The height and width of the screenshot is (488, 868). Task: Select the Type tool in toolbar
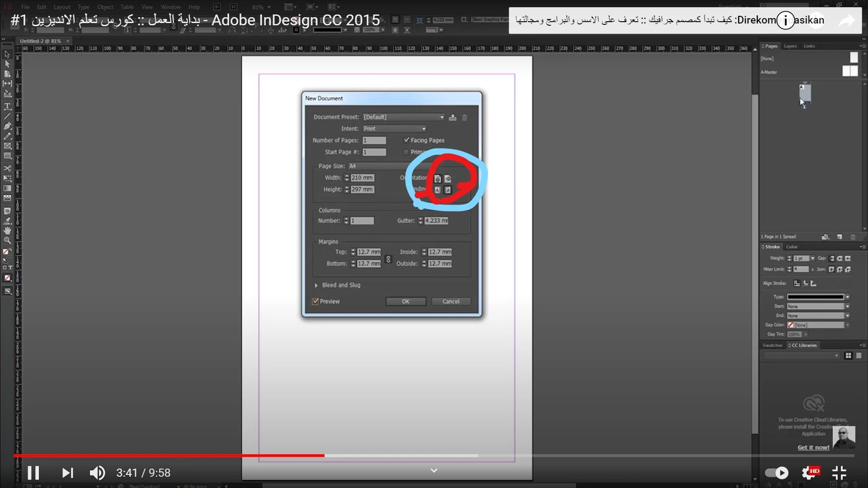7,107
